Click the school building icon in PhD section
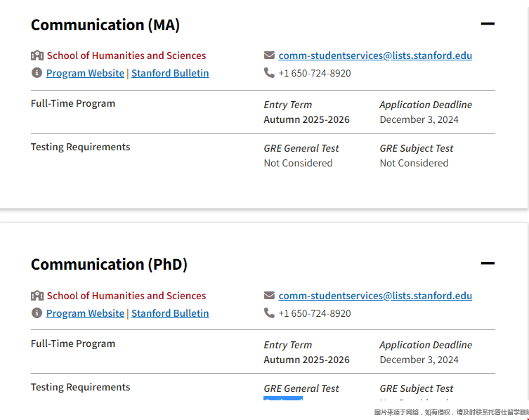The image size is (529, 420). click(37, 296)
